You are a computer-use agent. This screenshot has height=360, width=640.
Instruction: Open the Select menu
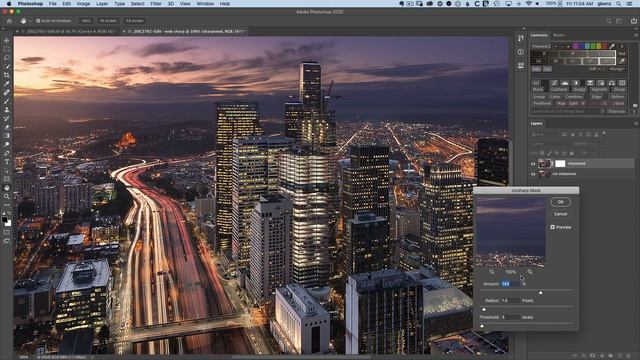point(138,4)
